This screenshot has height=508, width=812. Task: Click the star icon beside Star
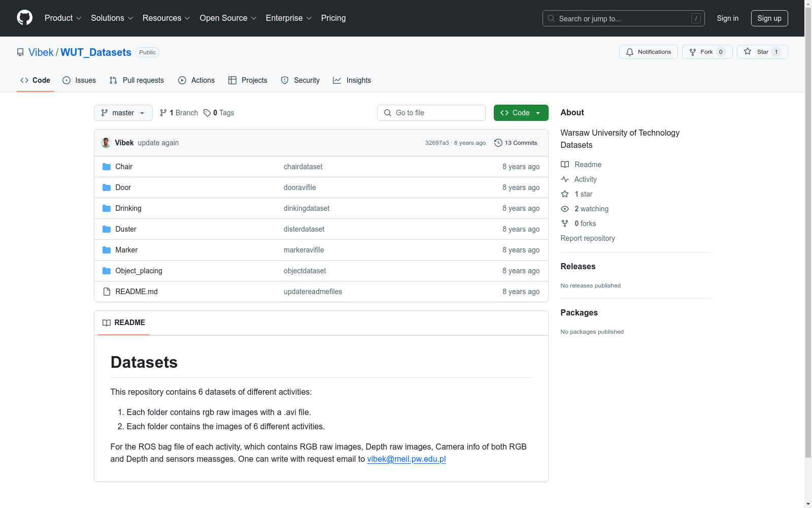tap(748, 51)
